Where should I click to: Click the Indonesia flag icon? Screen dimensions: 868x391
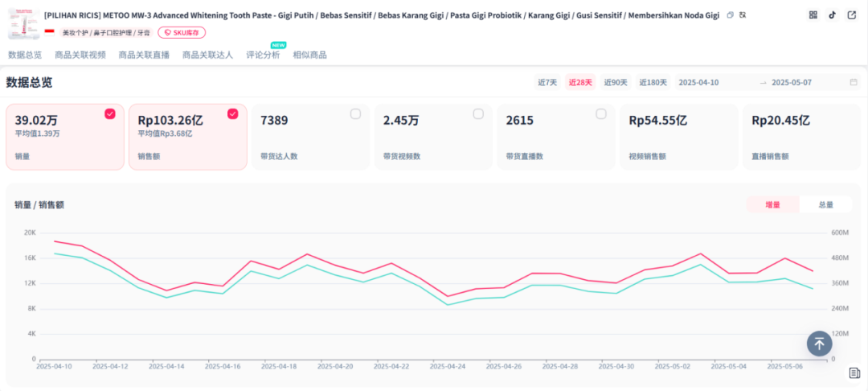tap(49, 33)
